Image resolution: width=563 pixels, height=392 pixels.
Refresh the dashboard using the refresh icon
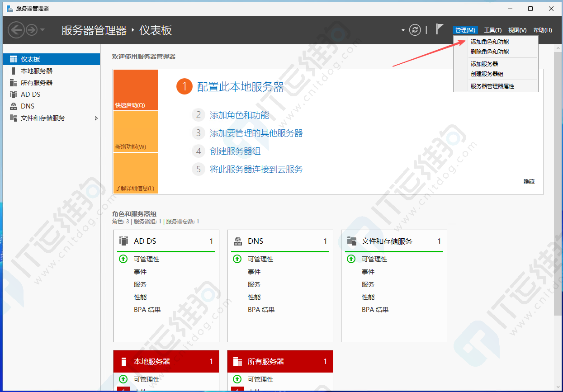(x=415, y=30)
